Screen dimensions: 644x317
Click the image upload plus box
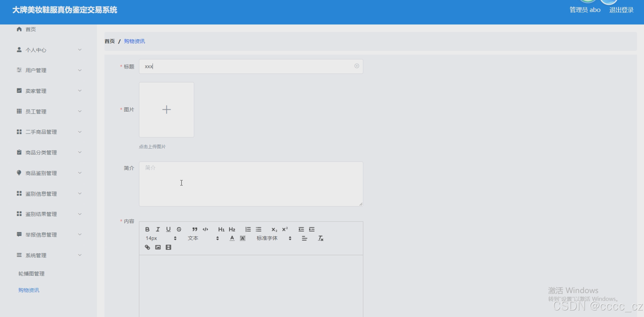click(x=166, y=110)
